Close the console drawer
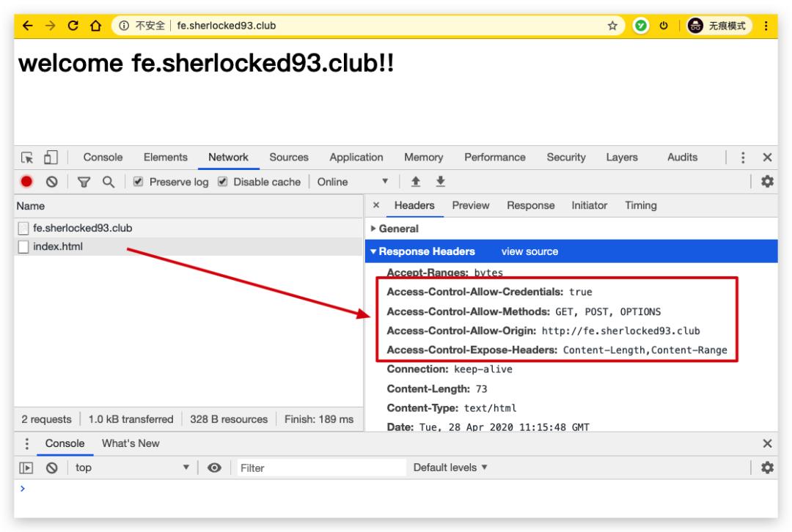The width and height of the screenshot is (792, 532). tap(767, 443)
